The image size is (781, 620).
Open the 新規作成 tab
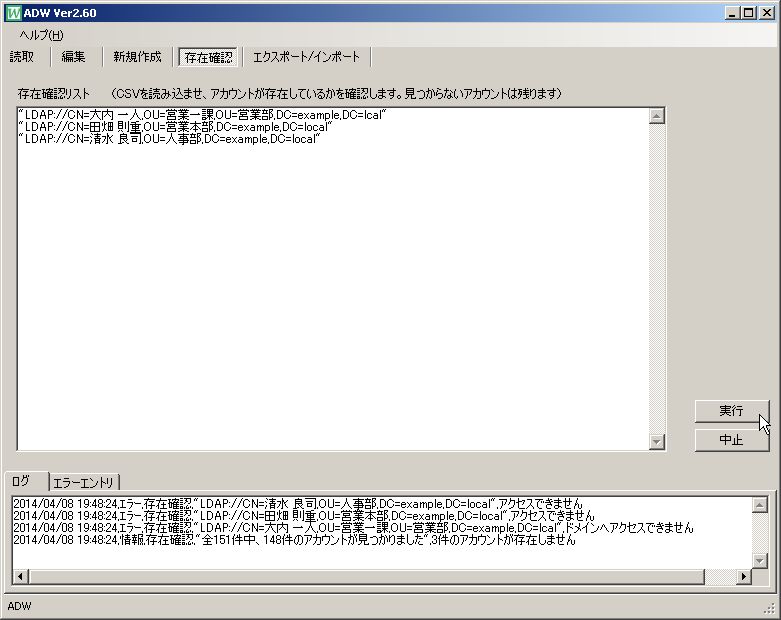(x=137, y=57)
